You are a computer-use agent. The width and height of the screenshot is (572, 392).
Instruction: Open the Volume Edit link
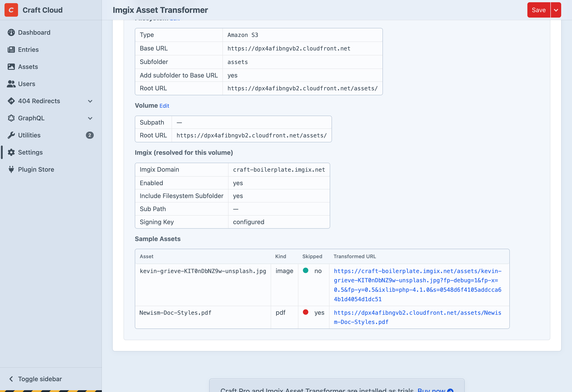click(164, 106)
